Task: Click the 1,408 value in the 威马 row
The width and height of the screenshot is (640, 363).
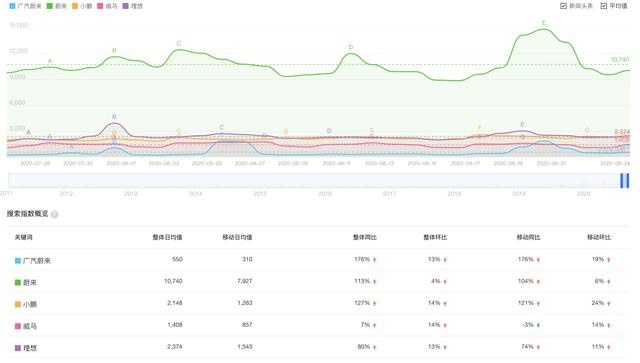Action: coord(175,325)
